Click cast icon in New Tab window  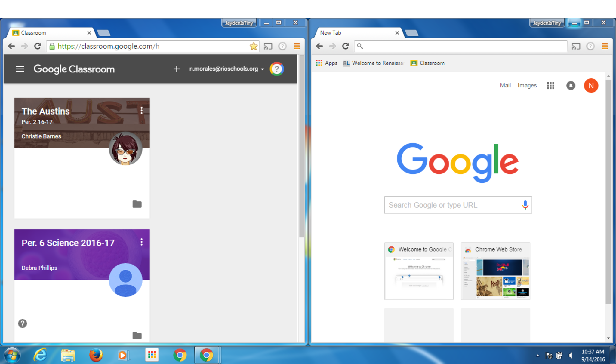pos(576,46)
